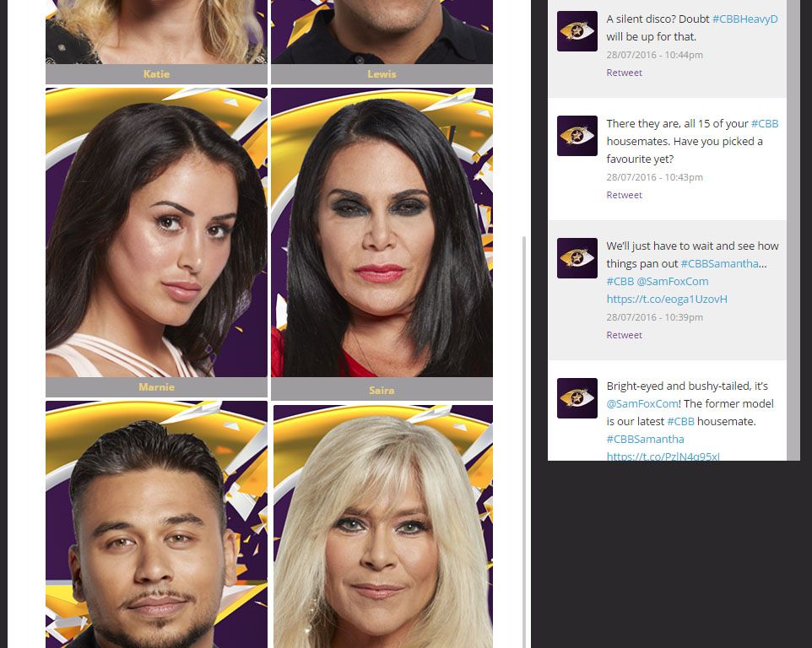Screen dimensions: 812x648
Task: Open the #CBBSamantha hashtag in 'pan out' tweet
Action: tap(719, 263)
